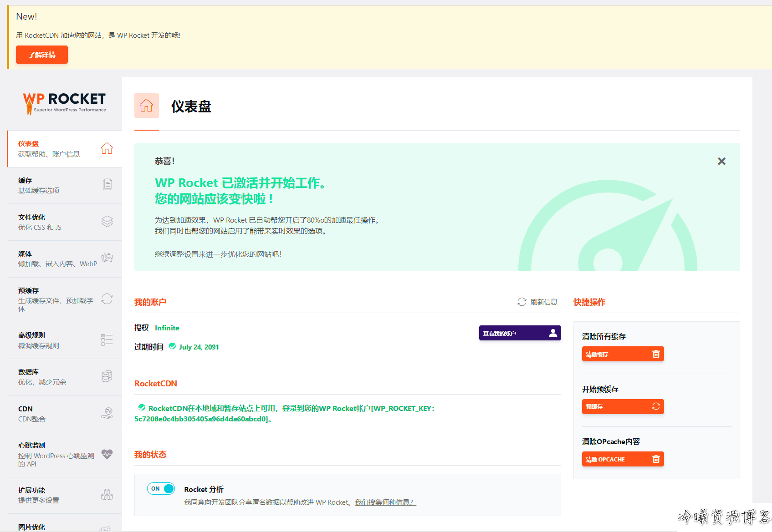Toggle the Rocket 分析 ON switch

pyautogui.click(x=161, y=489)
